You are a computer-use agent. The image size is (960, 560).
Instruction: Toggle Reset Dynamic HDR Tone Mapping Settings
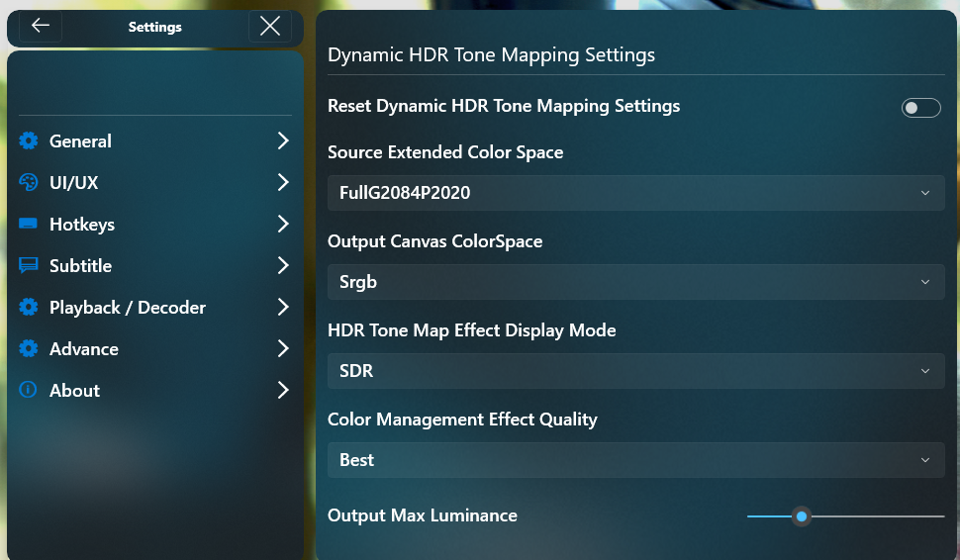pyautogui.click(x=920, y=108)
